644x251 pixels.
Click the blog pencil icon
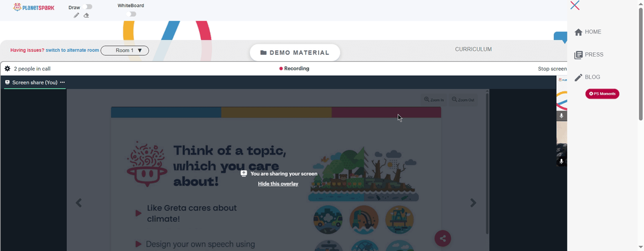click(578, 77)
